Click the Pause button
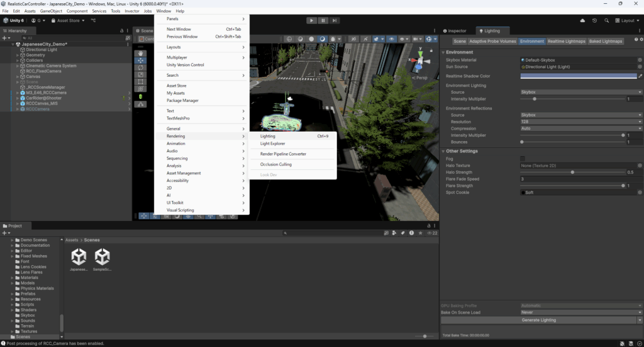 coord(323,21)
